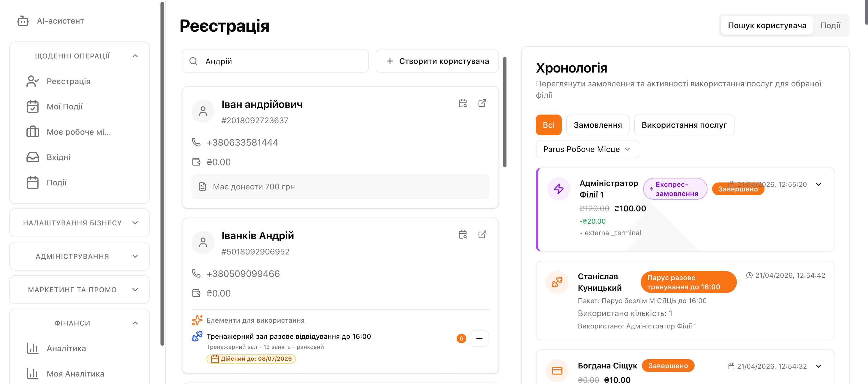Click timestamp 21/04/2026, 12:54:42
The width and height of the screenshot is (868, 384).
tap(790, 275)
